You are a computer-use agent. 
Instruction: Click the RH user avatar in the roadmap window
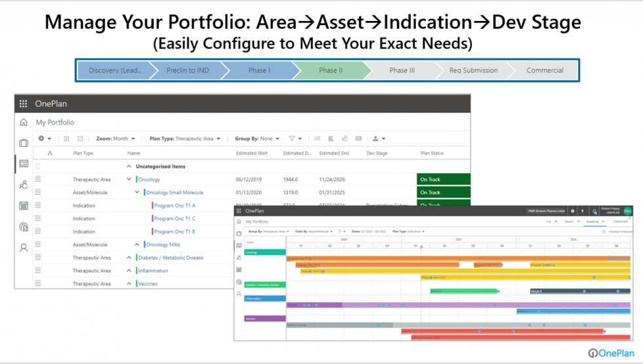[627, 211]
